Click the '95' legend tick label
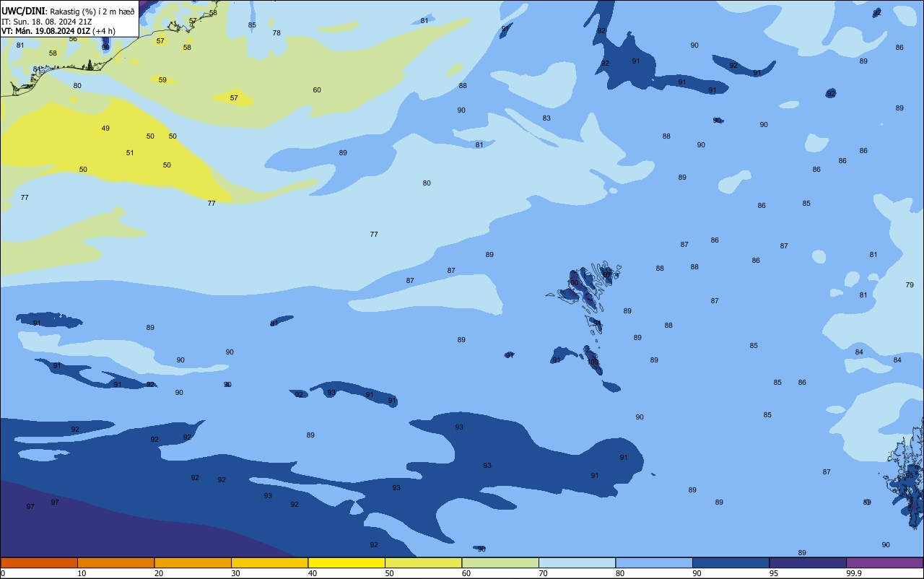Viewport: 924px width, 579px height. tap(774, 573)
